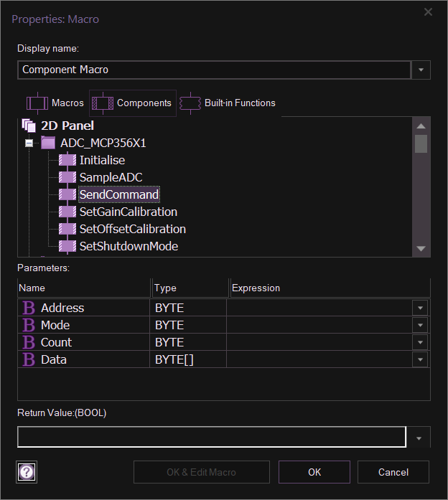The image size is (448, 500).
Task: Click the Return Value input field
Action: (212, 437)
